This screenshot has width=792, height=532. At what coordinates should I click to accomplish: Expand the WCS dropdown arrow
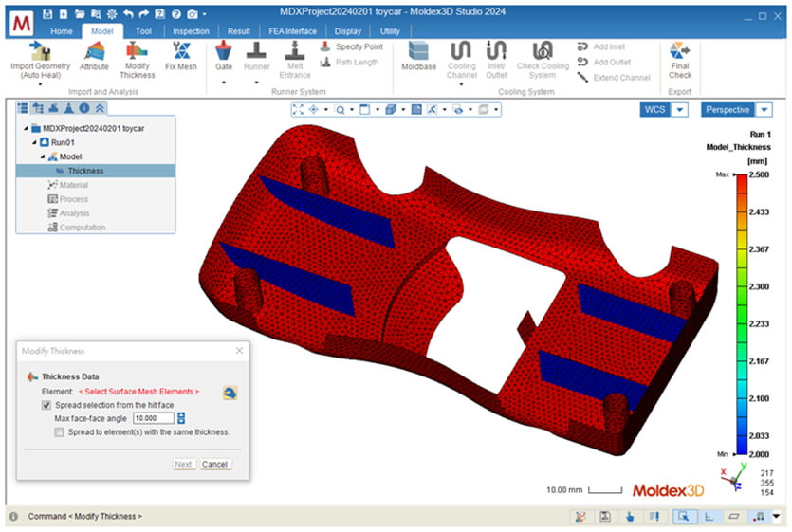pos(680,110)
